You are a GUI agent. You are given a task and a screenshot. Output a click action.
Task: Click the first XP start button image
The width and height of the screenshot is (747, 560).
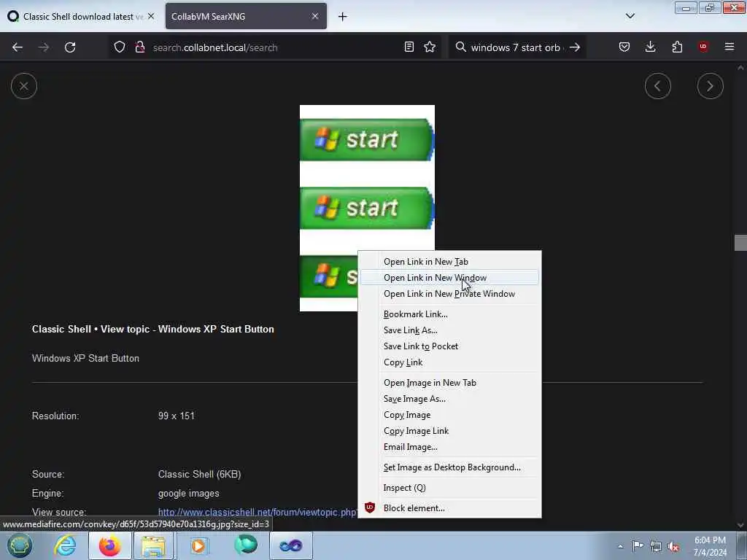pyautogui.click(x=367, y=139)
